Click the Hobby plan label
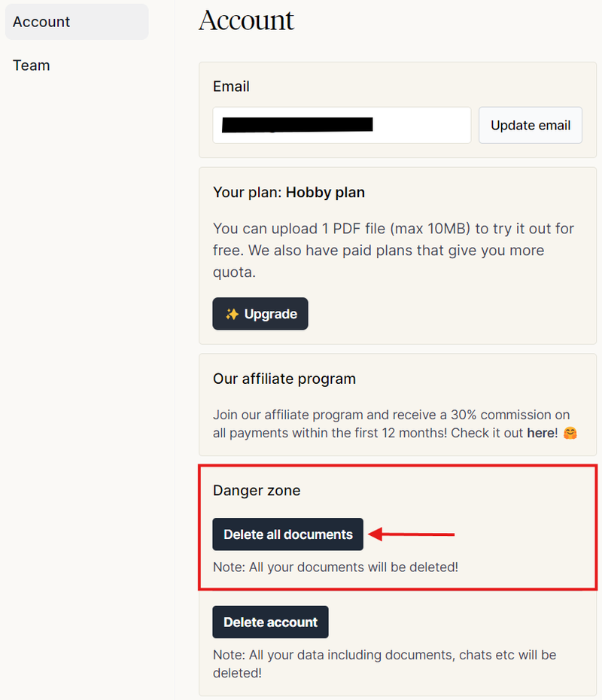This screenshot has height=700, width=602. pyautogui.click(x=325, y=193)
